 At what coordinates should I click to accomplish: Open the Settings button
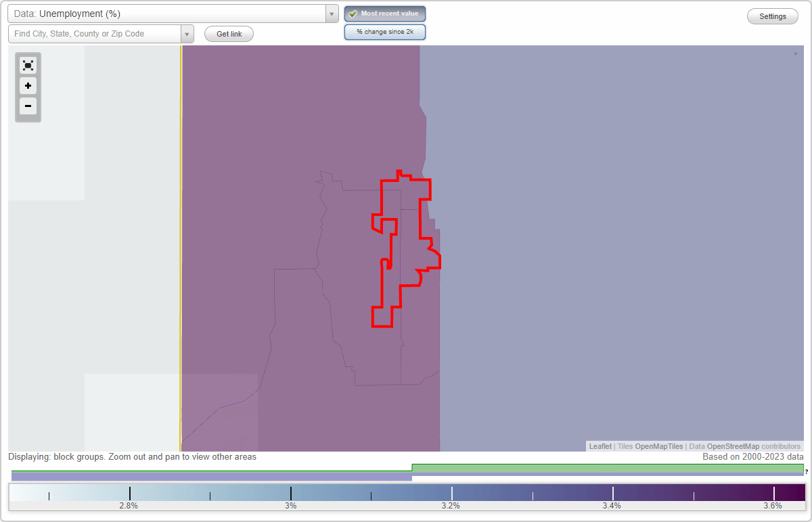(x=773, y=16)
